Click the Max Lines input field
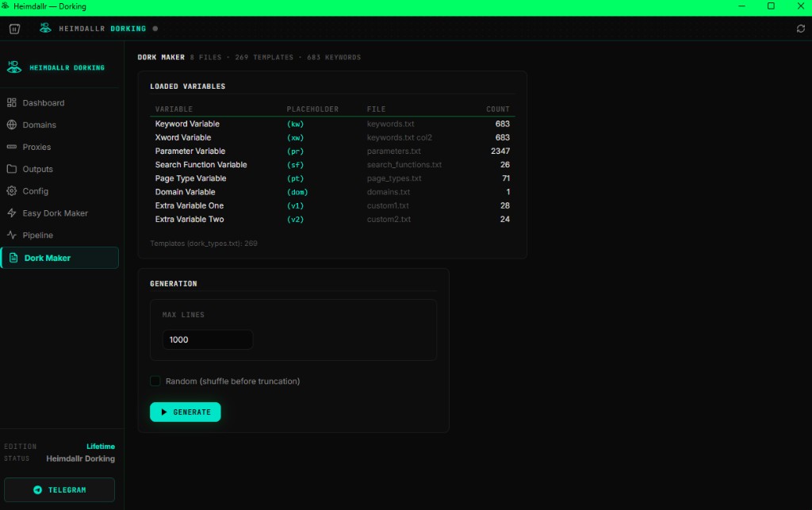The width and height of the screenshot is (812, 510). point(208,339)
